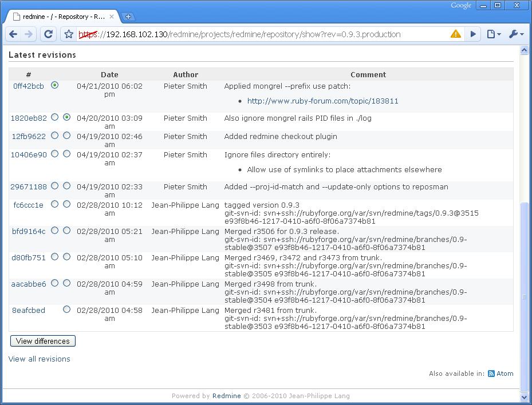Bookmark this page with the star icon
The height and width of the screenshot is (405, 532).
[68, 34]
